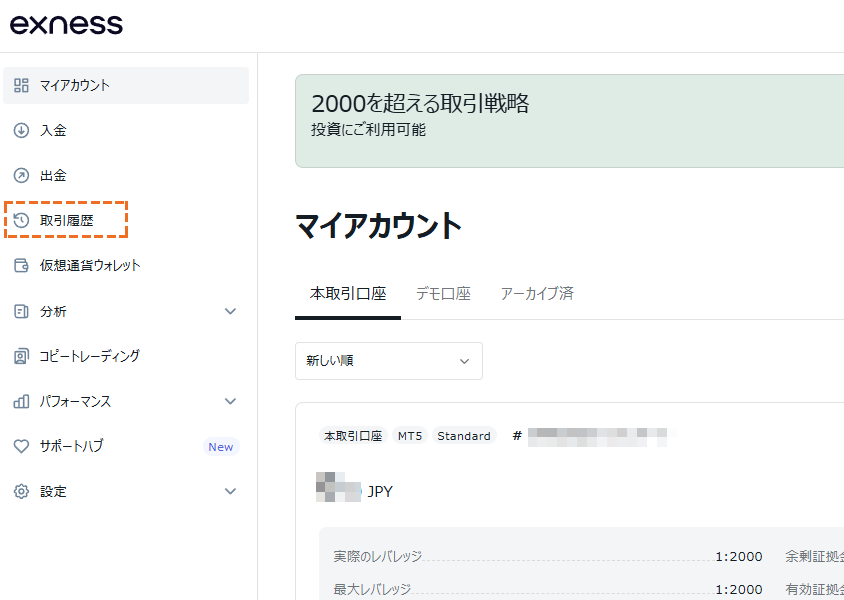Screen dimensions: 844x600
Task: Click the Standard account tag
Action: (x=464, y=436)
